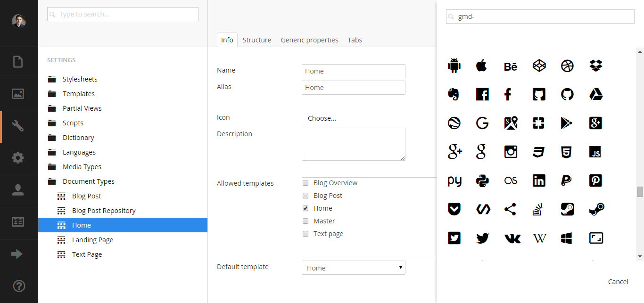Select the Dribbble ball icon

568,66
